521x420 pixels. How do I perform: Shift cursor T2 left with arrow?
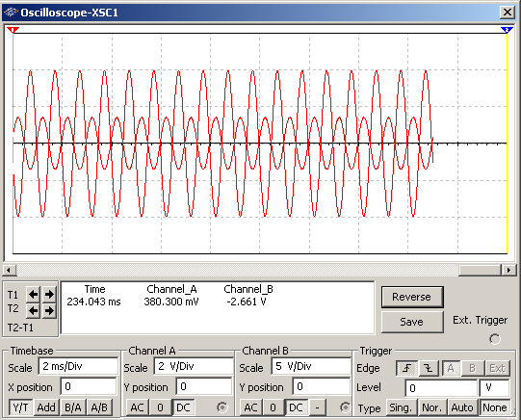coord(33,311)
